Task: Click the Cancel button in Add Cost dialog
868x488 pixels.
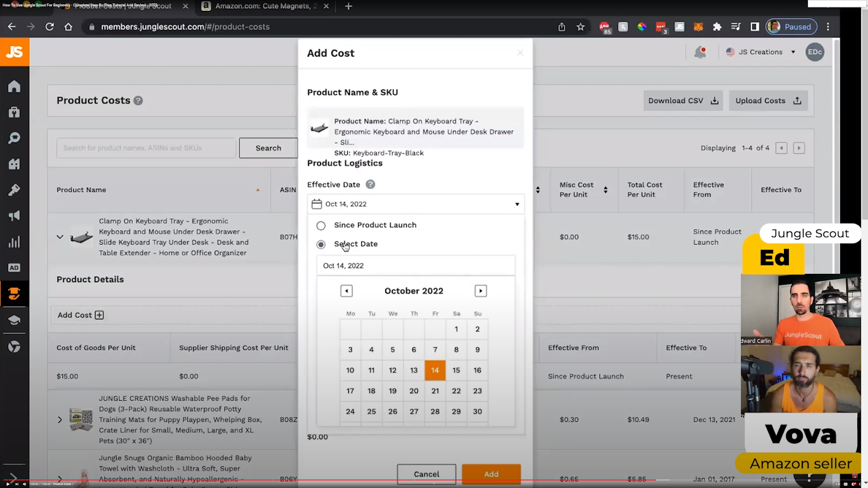Action: tap(426, 474)
